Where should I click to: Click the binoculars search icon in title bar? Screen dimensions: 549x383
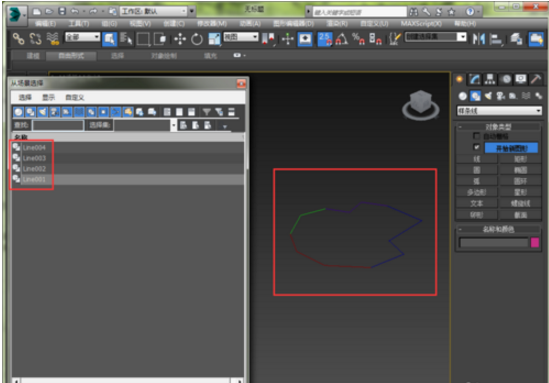(414, 12)
